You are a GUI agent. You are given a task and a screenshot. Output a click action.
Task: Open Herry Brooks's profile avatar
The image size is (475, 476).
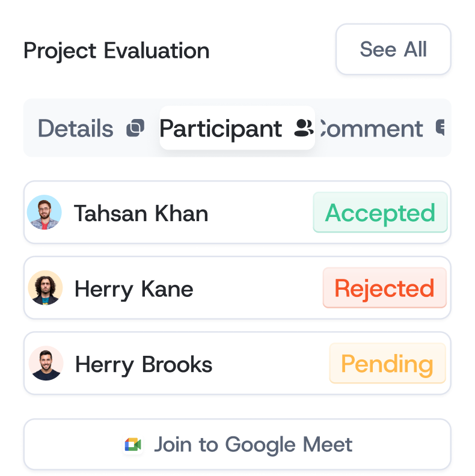(46, 364)
